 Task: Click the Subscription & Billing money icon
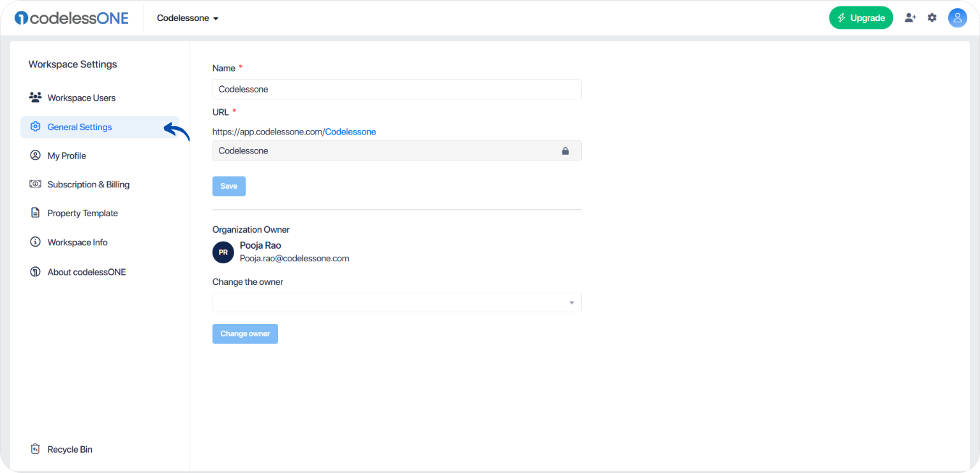pos(35,184)
